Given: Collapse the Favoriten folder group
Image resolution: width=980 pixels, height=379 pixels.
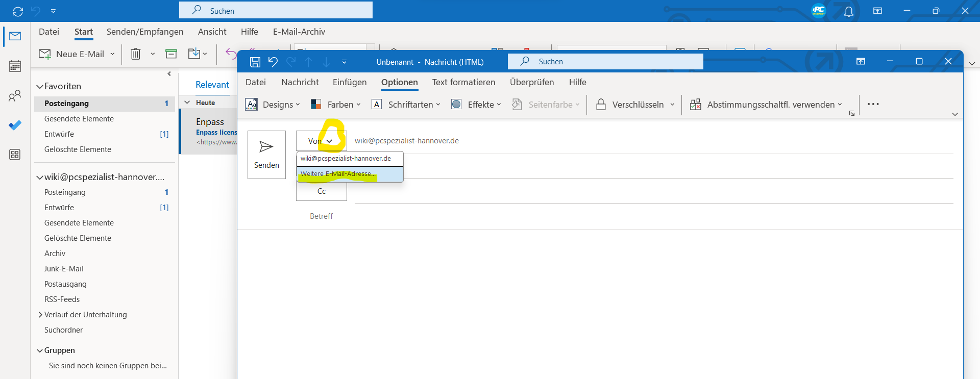Looking at the screenshot, I should tap(40, 87).
